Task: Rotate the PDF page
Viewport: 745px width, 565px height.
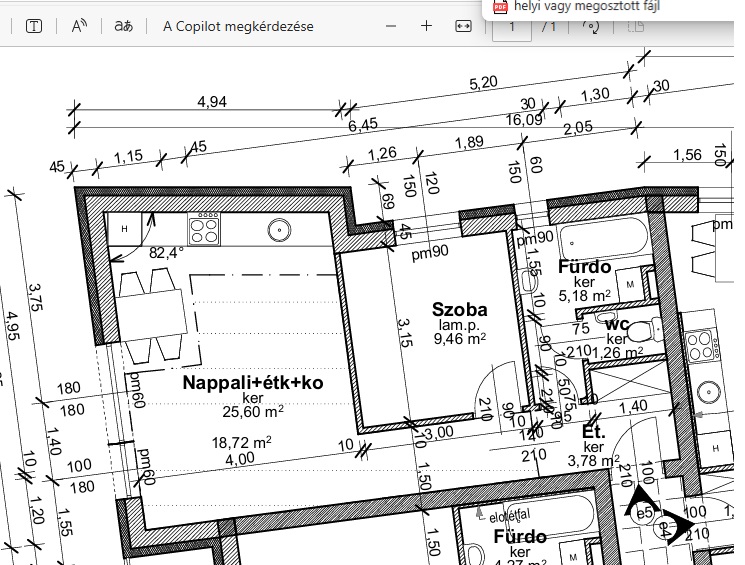Action: pyautogui.click(x=592, y=26)
